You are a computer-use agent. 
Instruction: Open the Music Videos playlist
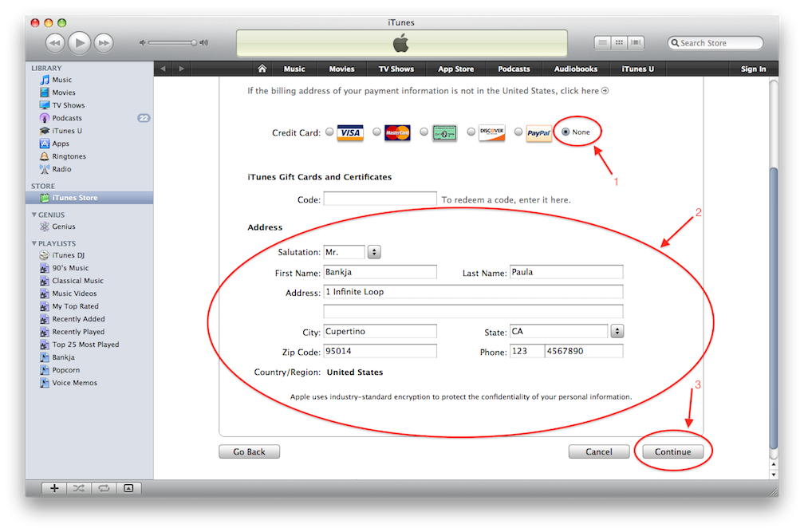(89, 294)
